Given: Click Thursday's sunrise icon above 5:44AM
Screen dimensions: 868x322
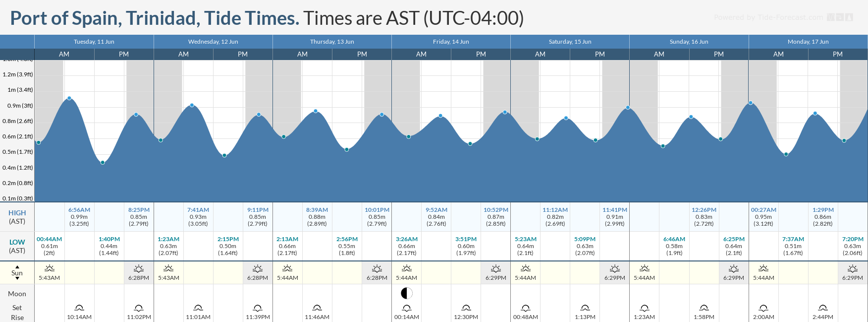Looking at the screenshot, I should pos(287,268).
